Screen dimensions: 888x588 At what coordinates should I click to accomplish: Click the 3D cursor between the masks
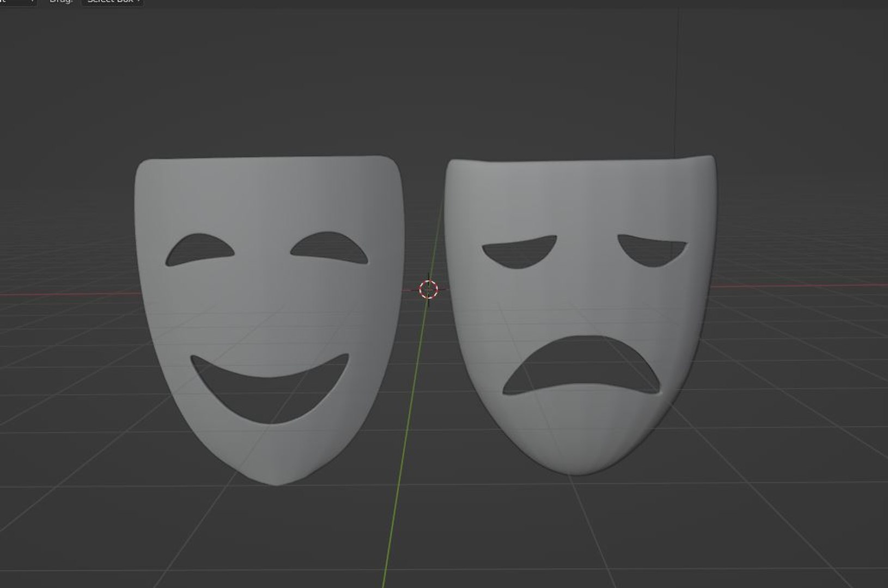click(x=428, y=290)
